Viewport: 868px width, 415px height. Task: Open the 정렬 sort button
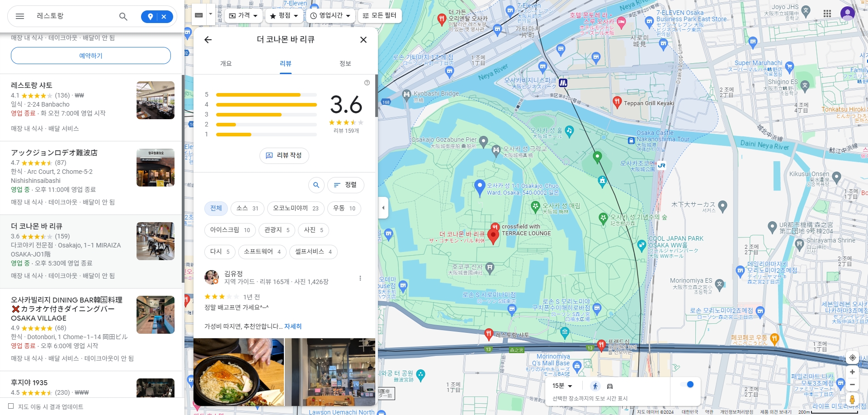coord(345,185)
